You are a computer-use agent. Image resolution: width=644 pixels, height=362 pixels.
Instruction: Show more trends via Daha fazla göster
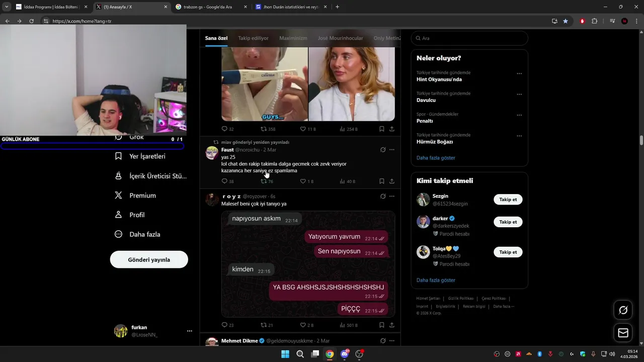tap(436, 158)
